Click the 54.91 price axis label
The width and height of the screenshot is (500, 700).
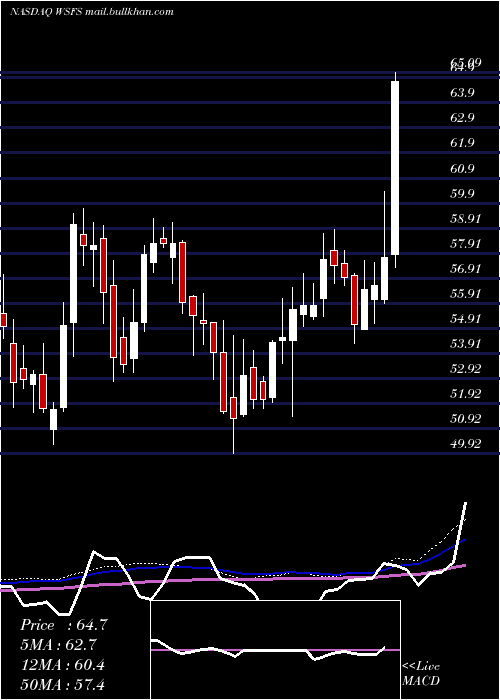[x=467, y=319]
